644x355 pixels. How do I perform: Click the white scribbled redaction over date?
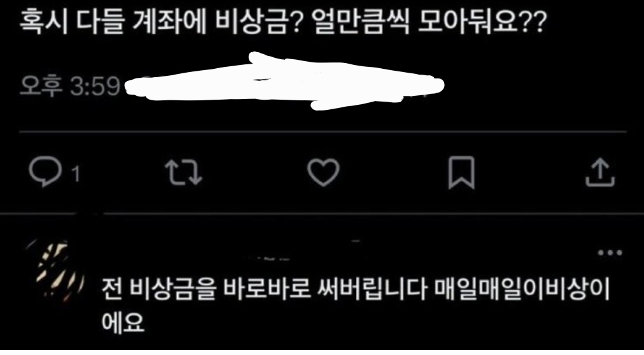[x=284, y=81]
